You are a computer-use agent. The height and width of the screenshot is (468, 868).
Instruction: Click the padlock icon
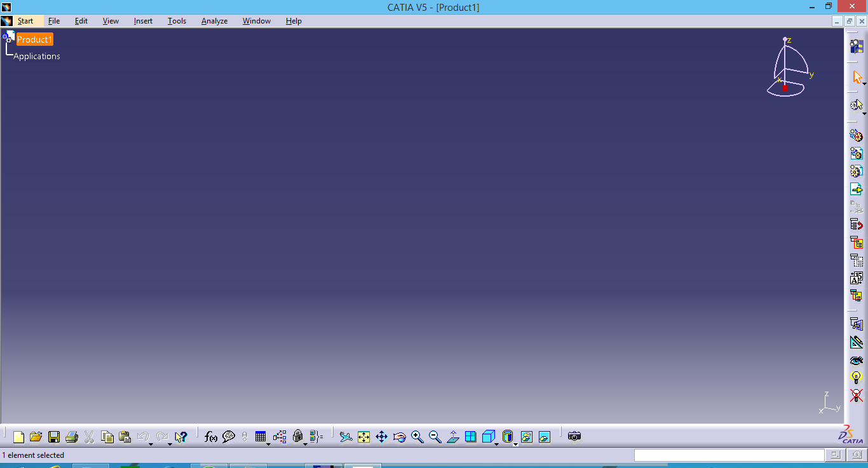click(297, 437)
